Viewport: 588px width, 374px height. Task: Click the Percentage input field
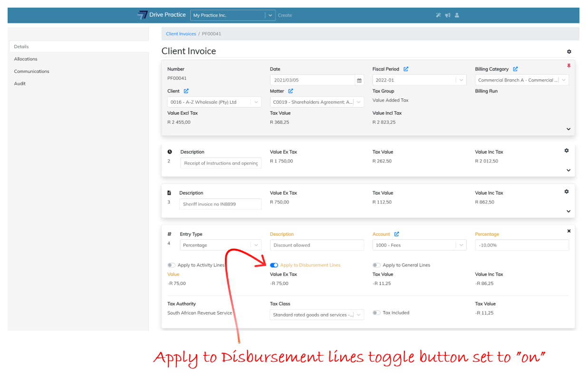point(521,245)
